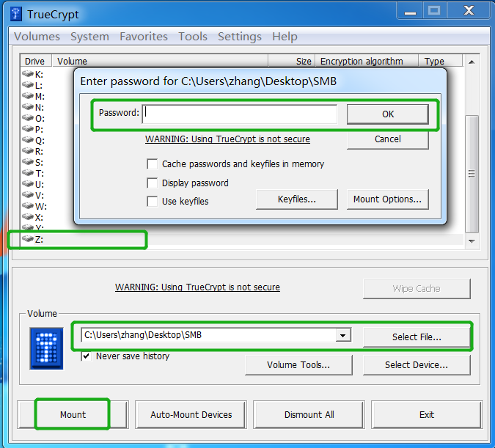Sort by the Size column header
The height and width of the screenshot is (448, 495).
click(292, 61)
